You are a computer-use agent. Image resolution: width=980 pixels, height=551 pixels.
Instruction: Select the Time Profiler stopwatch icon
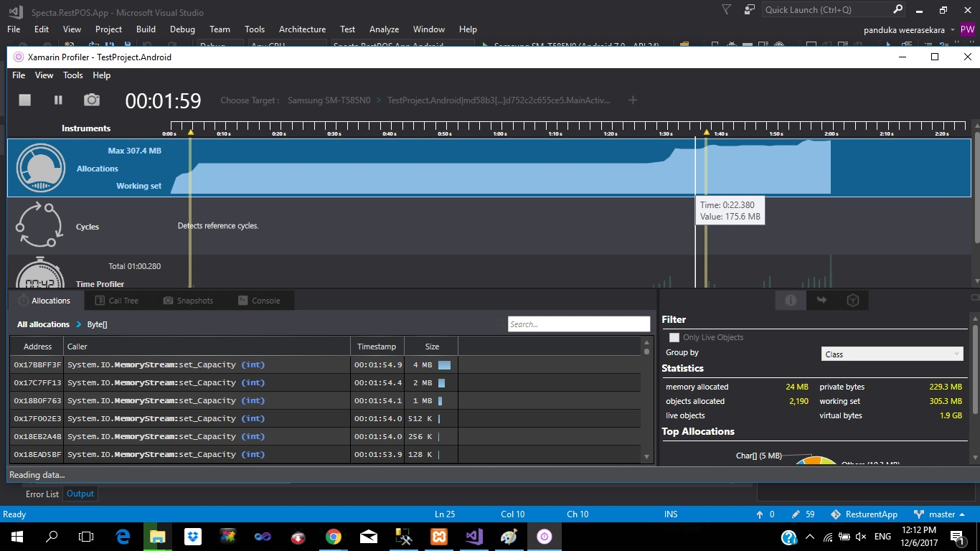click(x=42, y=273)
